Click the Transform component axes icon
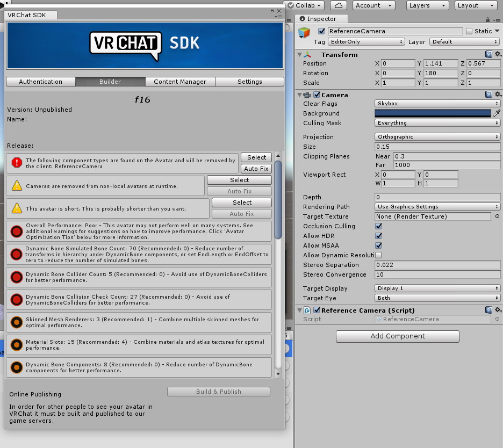 tap(307, 55)
